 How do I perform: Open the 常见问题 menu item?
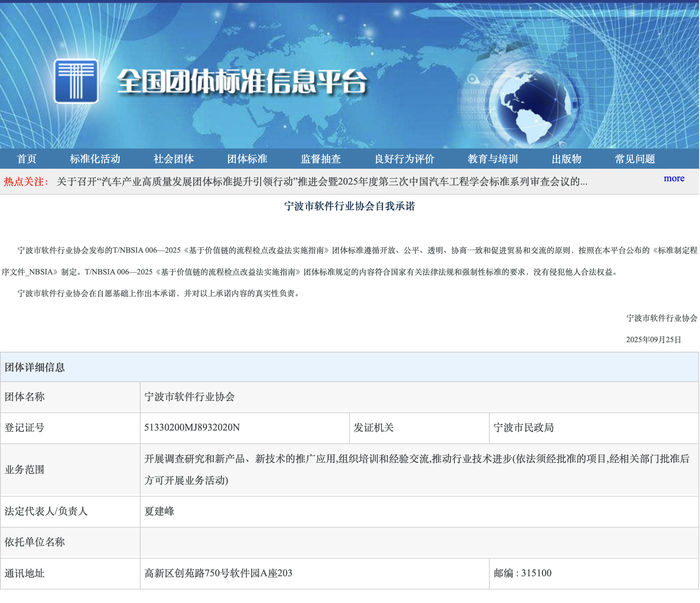[x=635, y=159]
